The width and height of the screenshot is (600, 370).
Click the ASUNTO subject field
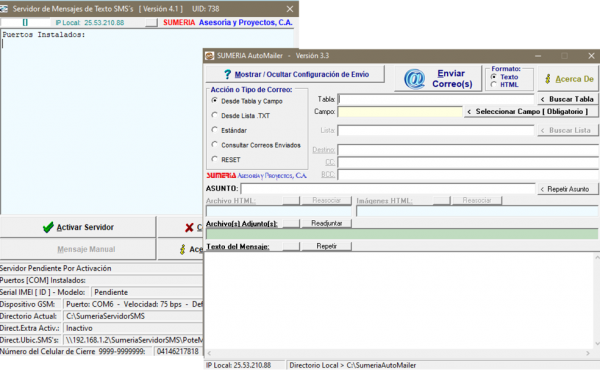[388, 189]
